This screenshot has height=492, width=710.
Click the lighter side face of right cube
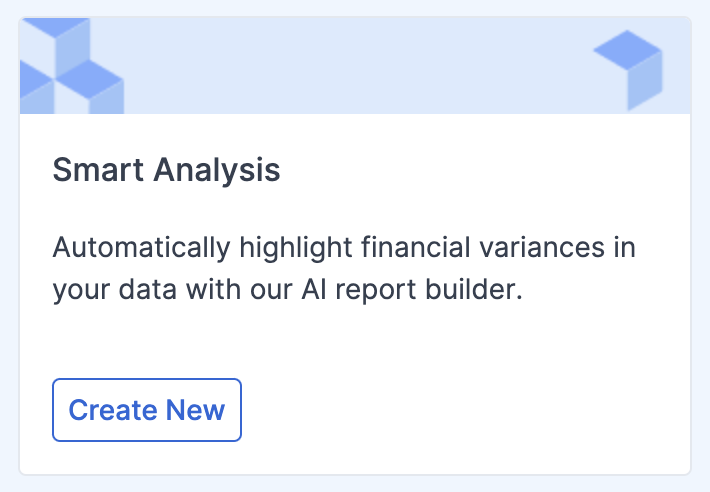[x=645, y=81]
